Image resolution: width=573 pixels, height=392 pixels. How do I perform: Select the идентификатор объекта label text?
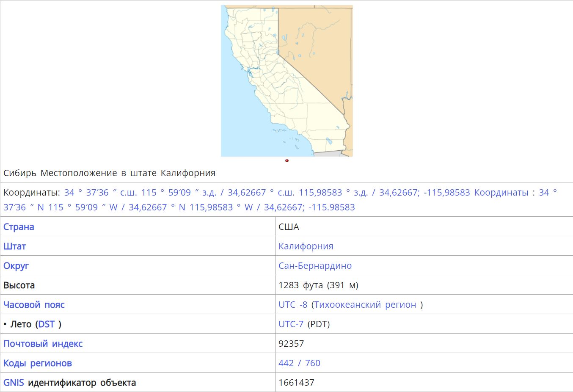(x=82, y=382)
